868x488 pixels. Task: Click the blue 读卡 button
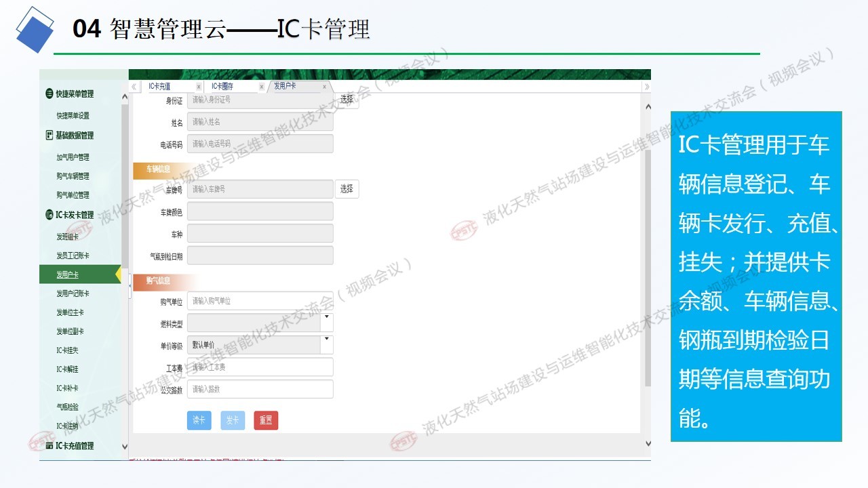point(199,420)
